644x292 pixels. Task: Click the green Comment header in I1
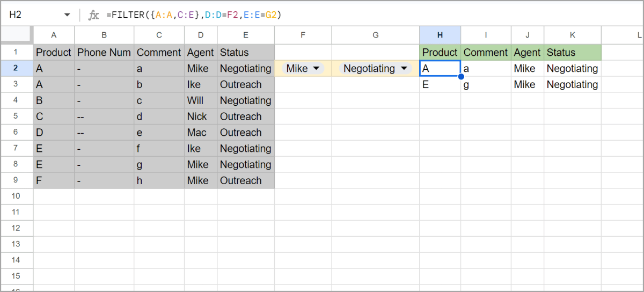tap(486, 53)
